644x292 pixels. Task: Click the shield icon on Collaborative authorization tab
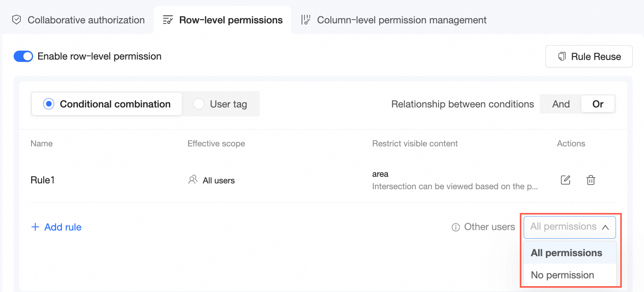click(16, 20)
